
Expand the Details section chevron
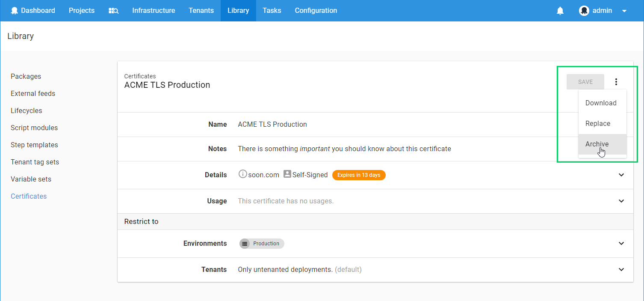point(621,175)
